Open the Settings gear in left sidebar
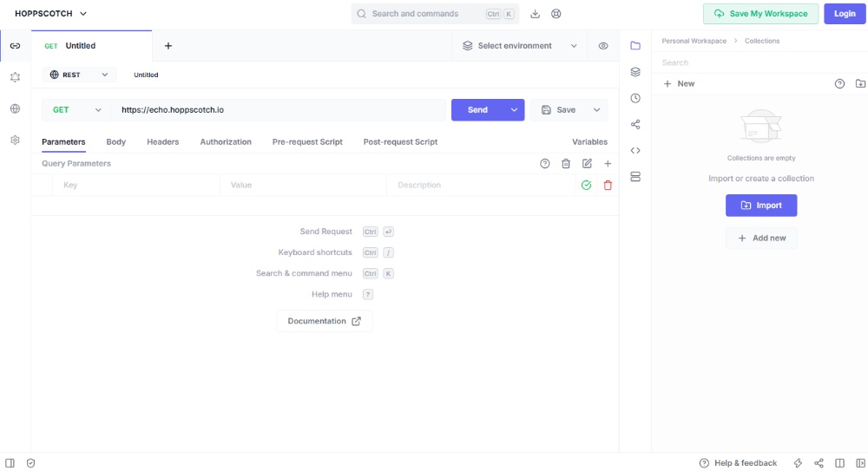 15,140
